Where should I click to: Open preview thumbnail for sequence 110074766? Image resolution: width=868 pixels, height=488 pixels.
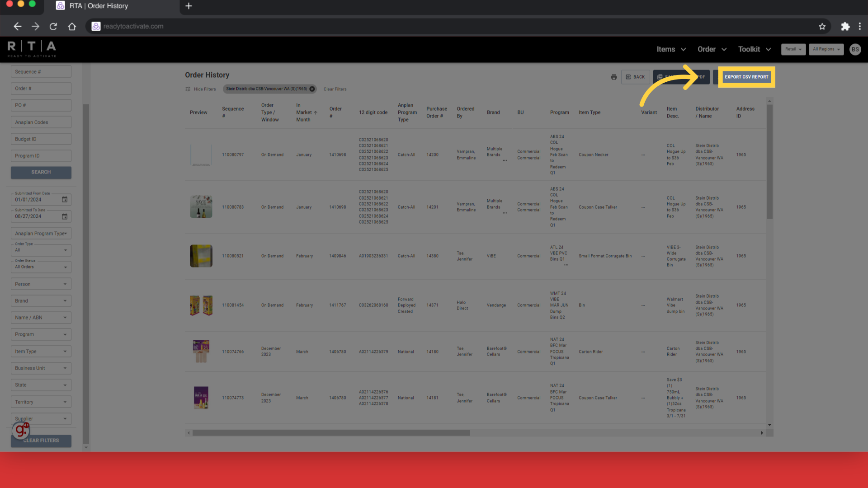tap(201, 352)
